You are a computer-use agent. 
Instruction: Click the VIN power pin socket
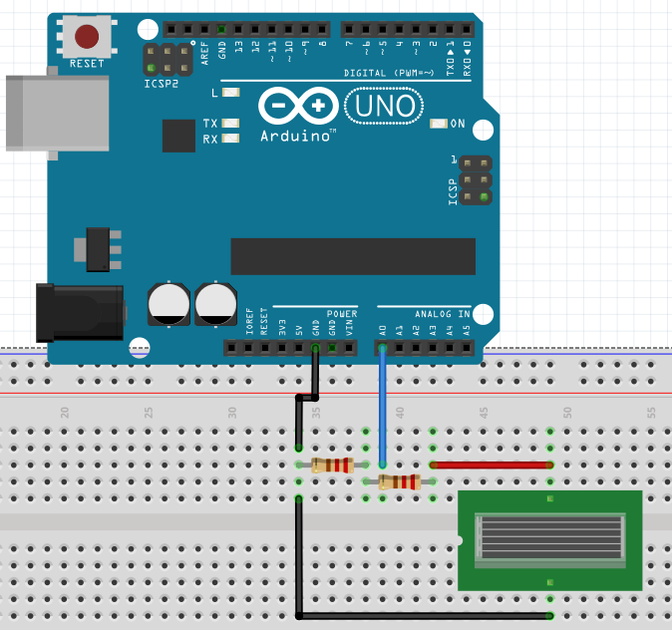point(349,348)
